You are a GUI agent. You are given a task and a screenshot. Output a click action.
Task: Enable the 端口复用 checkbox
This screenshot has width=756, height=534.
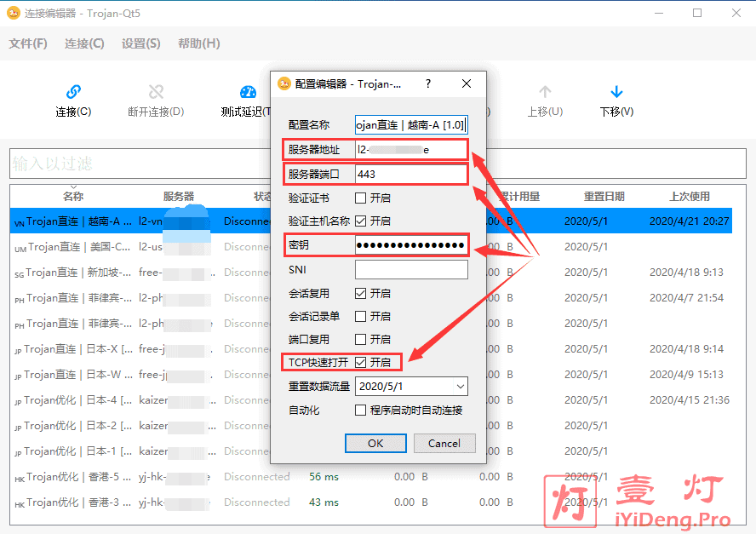pyautogui.click(x=360, y=339)
